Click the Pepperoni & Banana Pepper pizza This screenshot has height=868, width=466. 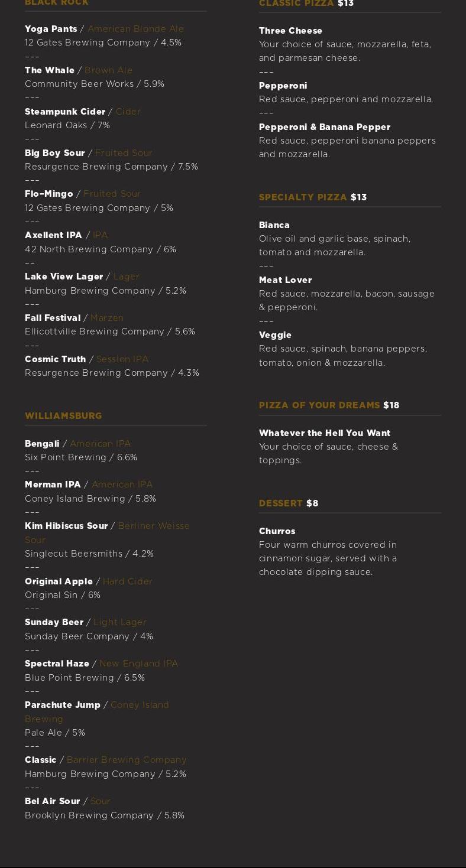[x=325, y=127]
